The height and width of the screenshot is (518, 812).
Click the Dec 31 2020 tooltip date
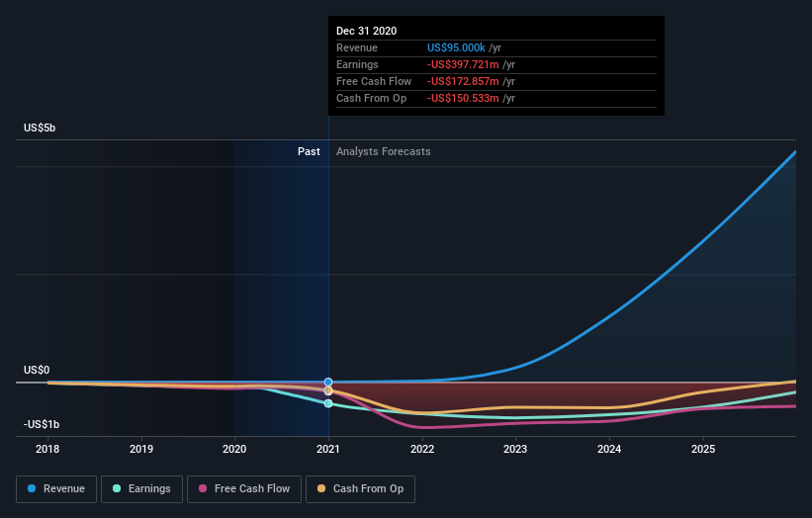point(366,31)
